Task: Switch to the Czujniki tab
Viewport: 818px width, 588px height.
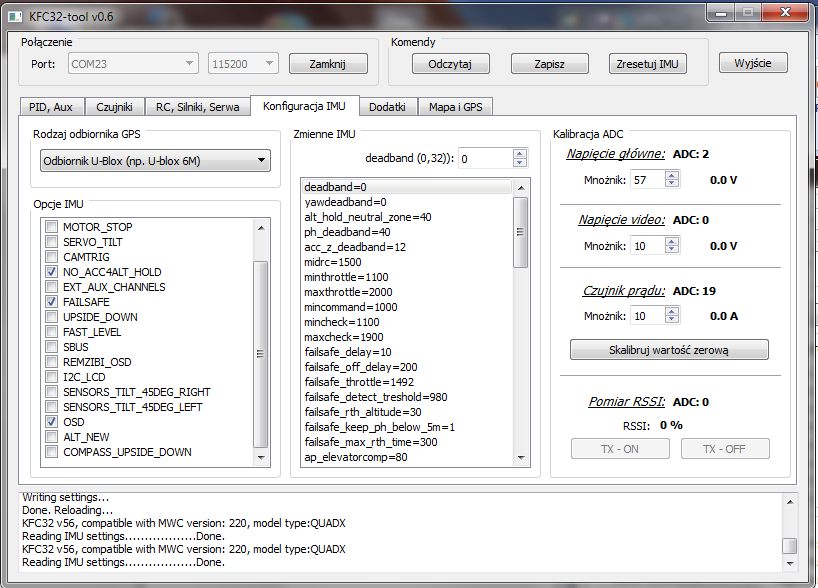Action: click(x=114, y=107)
